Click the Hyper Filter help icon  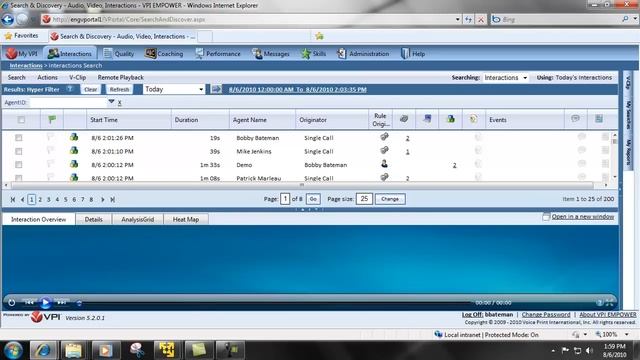[70, 89]
